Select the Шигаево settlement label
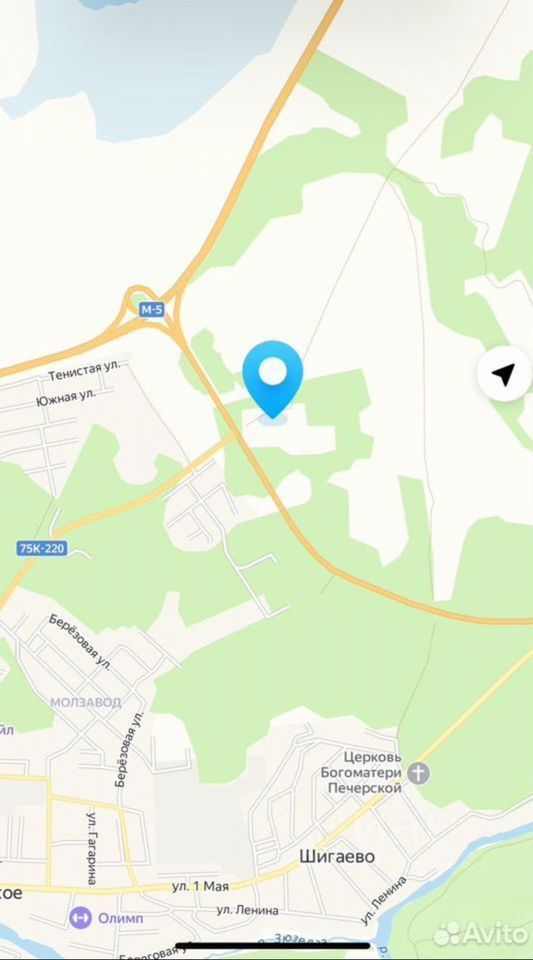The height and width of the screenshot is (960, 533). click(x=337, y=856)
